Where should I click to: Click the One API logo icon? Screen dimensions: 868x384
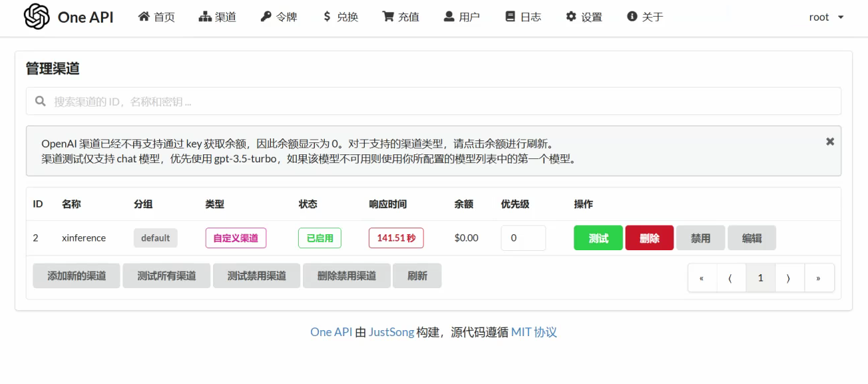click(x=37, y=17)
